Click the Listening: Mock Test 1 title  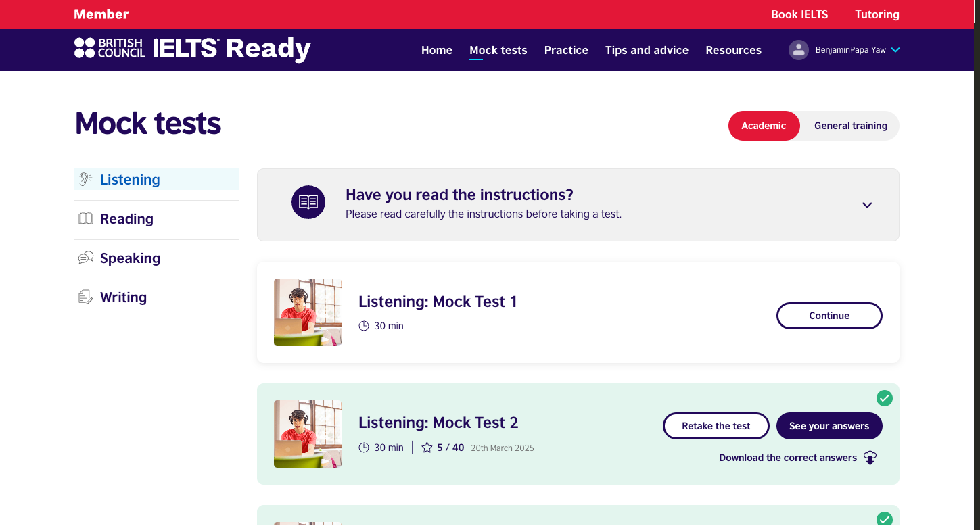pos(438,302)
